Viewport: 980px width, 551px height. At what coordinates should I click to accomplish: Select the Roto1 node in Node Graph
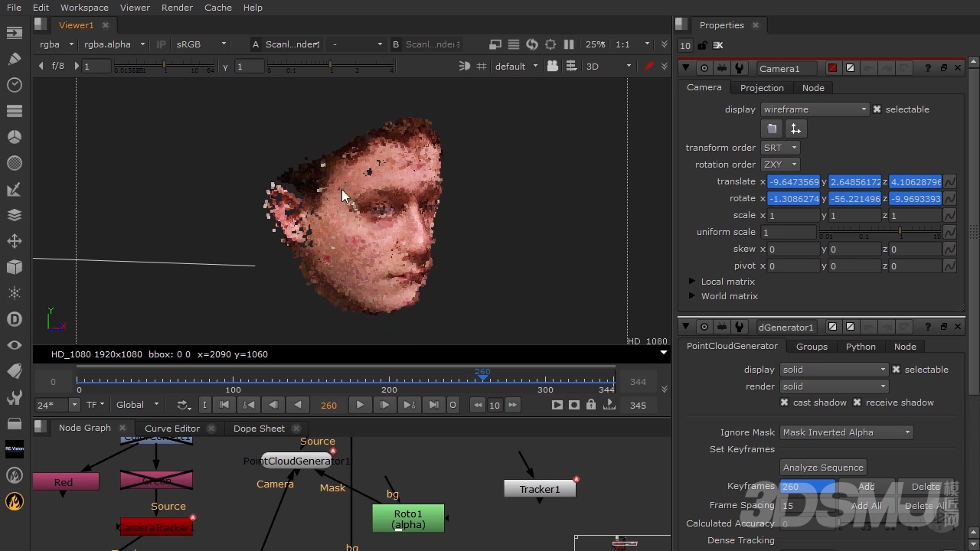point(408,518)
